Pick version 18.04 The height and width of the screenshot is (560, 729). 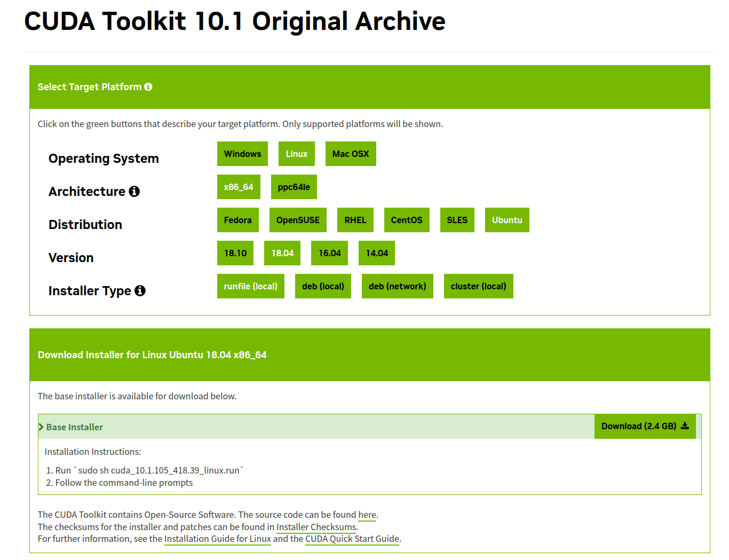(x=282, y=253)
